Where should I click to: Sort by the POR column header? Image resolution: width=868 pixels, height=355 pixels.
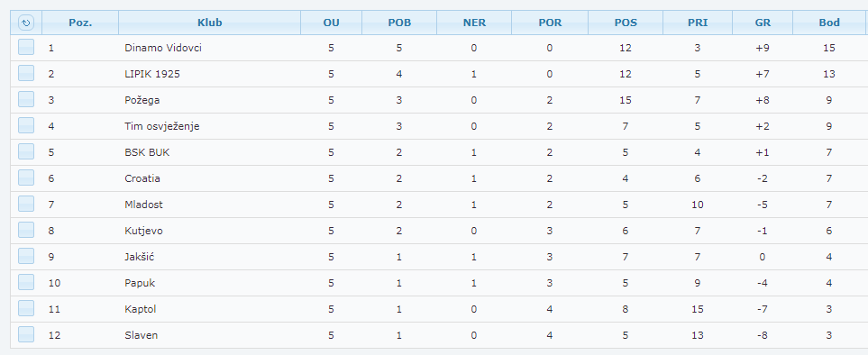tap(550, 23)
